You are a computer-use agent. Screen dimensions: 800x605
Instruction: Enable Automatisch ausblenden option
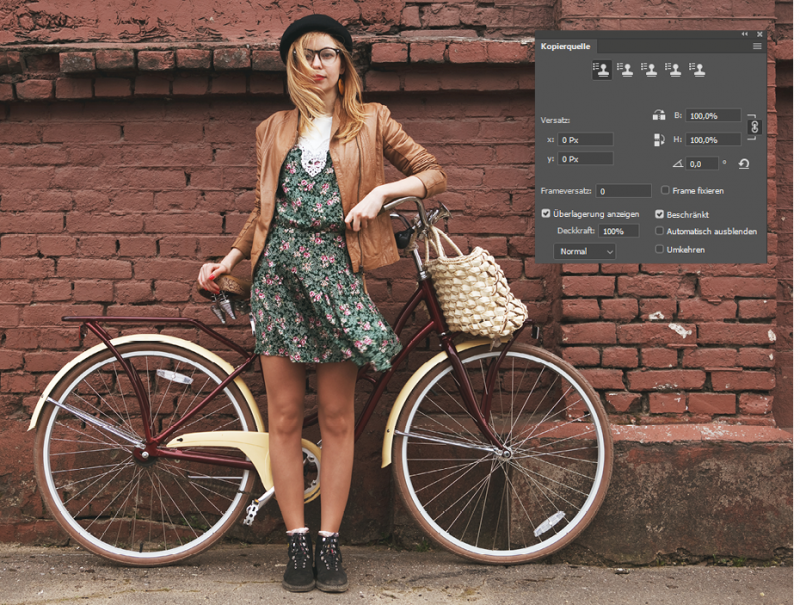tap(659, 231)
